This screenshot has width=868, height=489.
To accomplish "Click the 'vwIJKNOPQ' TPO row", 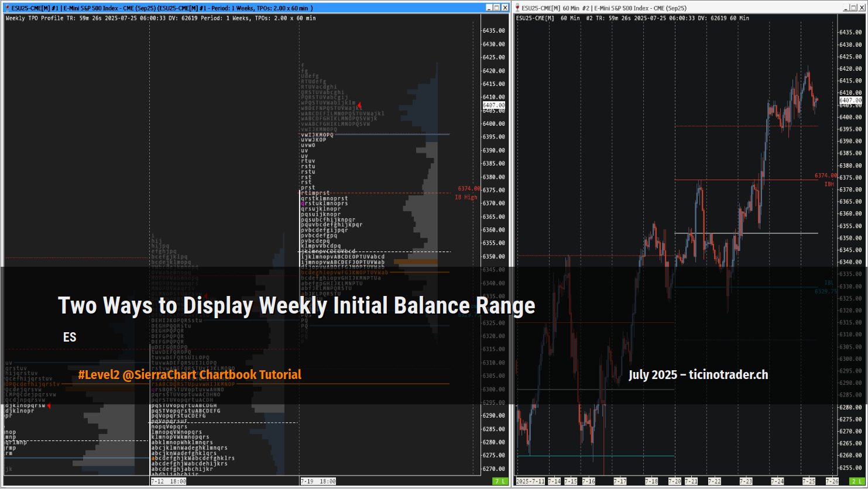I will tap(317, 135).
